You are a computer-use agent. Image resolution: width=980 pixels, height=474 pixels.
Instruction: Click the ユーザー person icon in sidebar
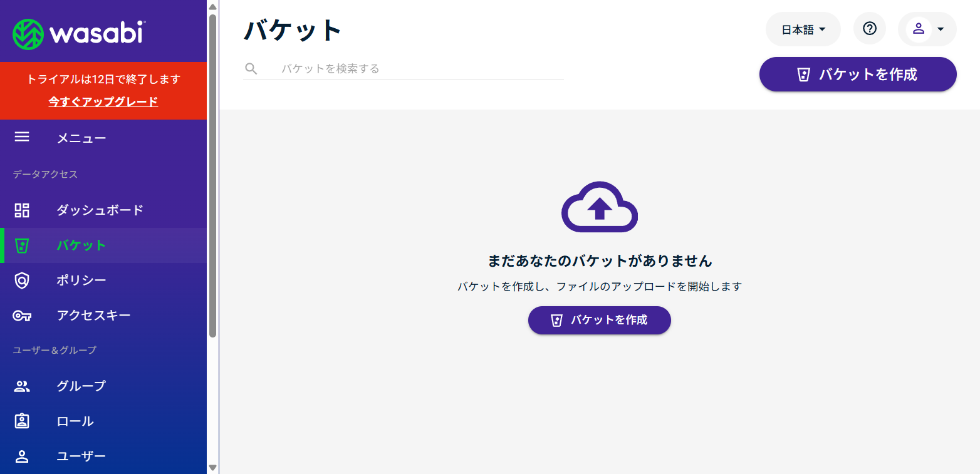tap(22, 456)
